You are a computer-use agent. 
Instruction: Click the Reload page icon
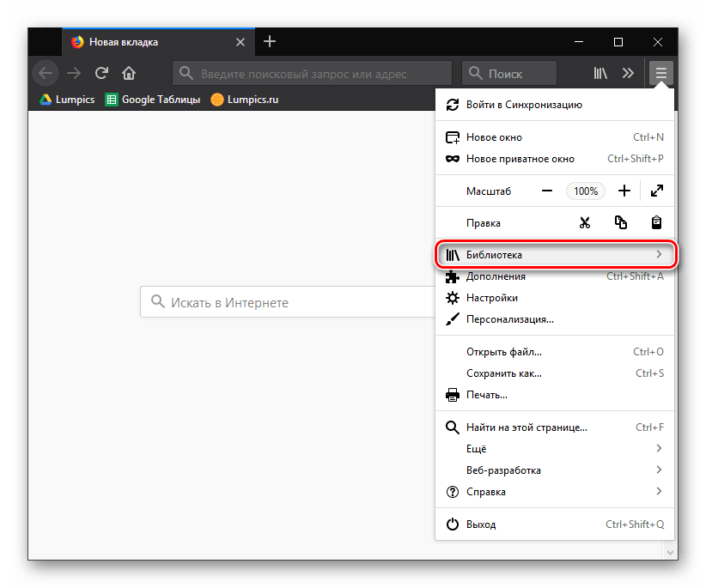(x=101, y=74)
